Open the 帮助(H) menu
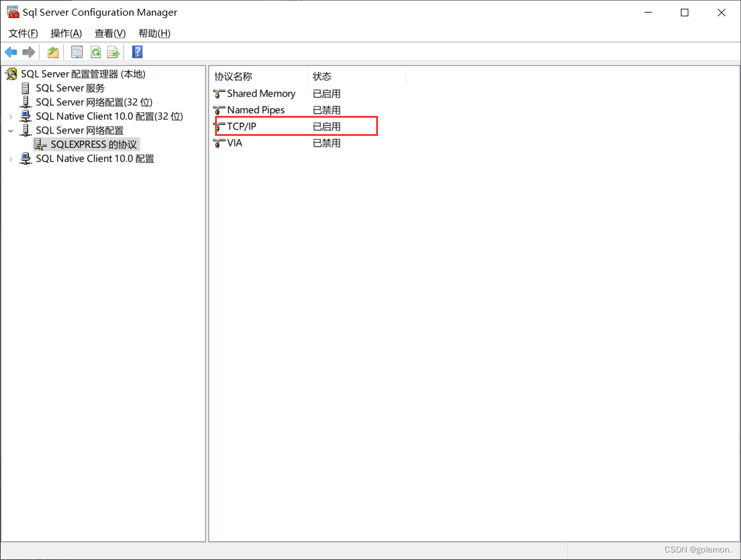741x560 pixels. [x=155, y=34]
